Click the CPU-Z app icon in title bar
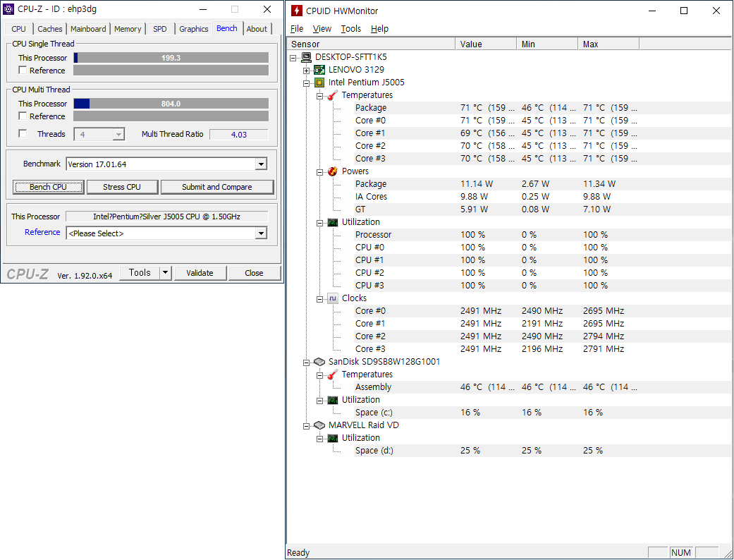This screenshot has height=560, width=734. [8, 9]
